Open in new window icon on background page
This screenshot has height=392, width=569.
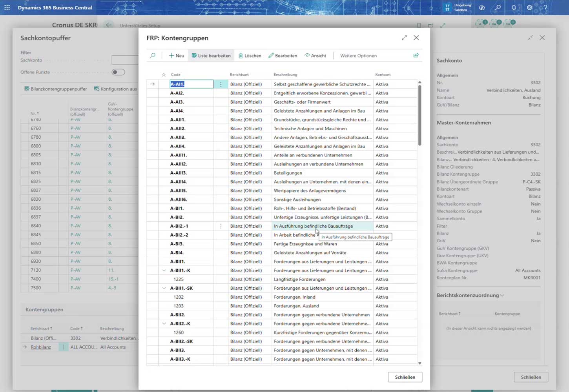(x=430, y=25)
